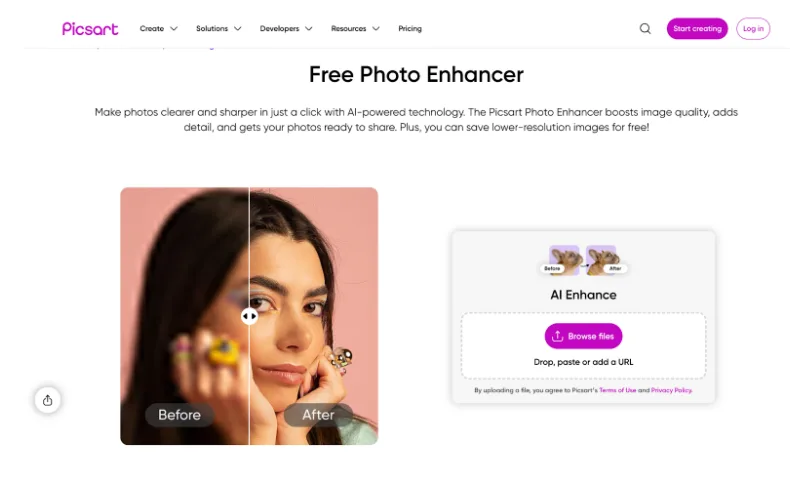790x482 pixels.
Task: Click the After dog thumbnail
Action: coord(602,260)
